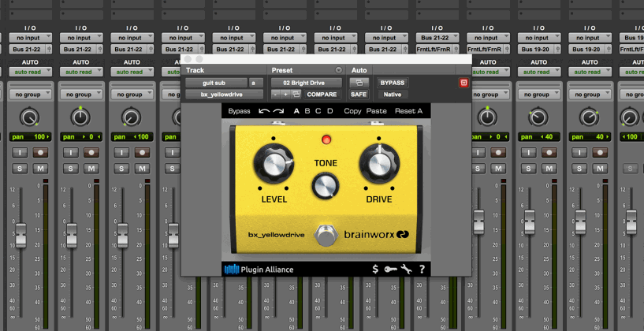Open the wrench settings icon
This screenshot has width=644, height=331.
point(406,270)
